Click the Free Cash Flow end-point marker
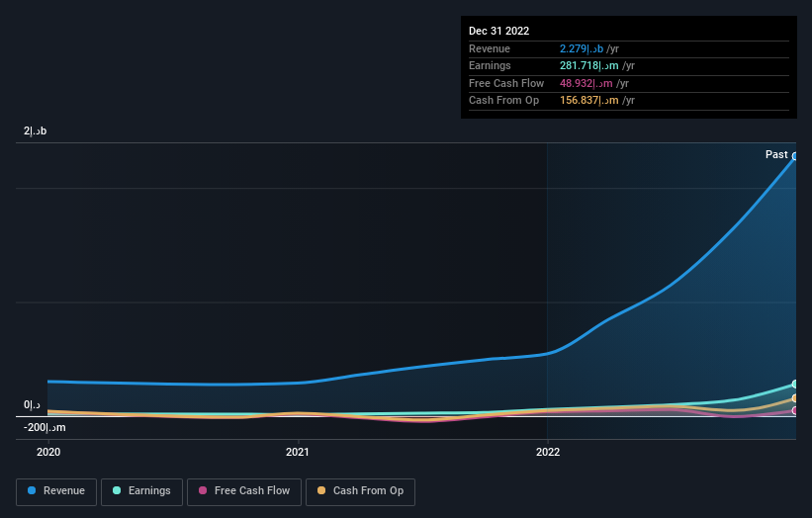The image size is (812, 518). click(795, 410)
